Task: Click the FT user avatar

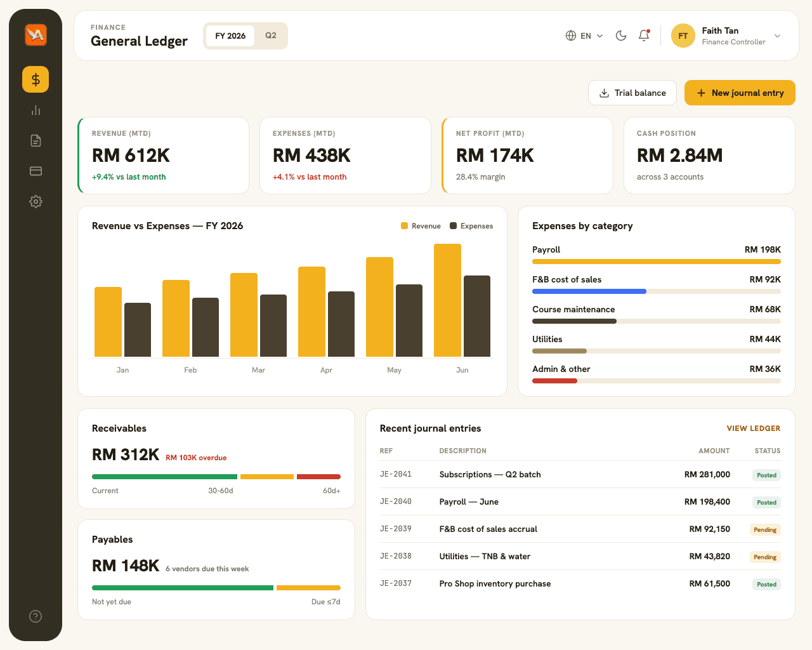Action: (683, 36)
